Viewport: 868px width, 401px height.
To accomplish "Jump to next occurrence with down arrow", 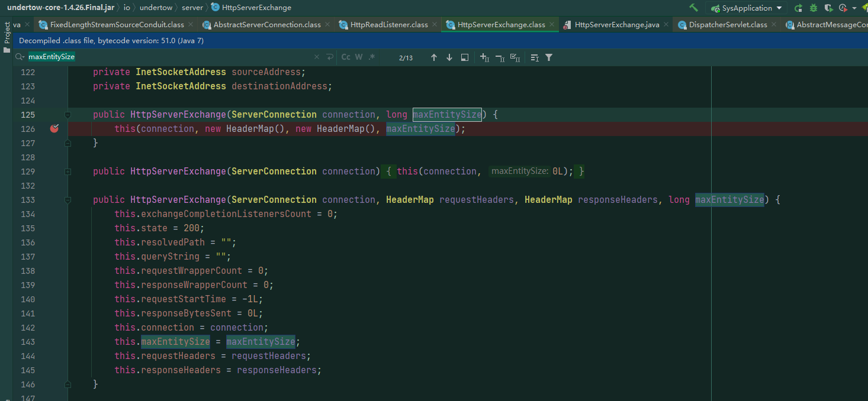I will point(449,57).
